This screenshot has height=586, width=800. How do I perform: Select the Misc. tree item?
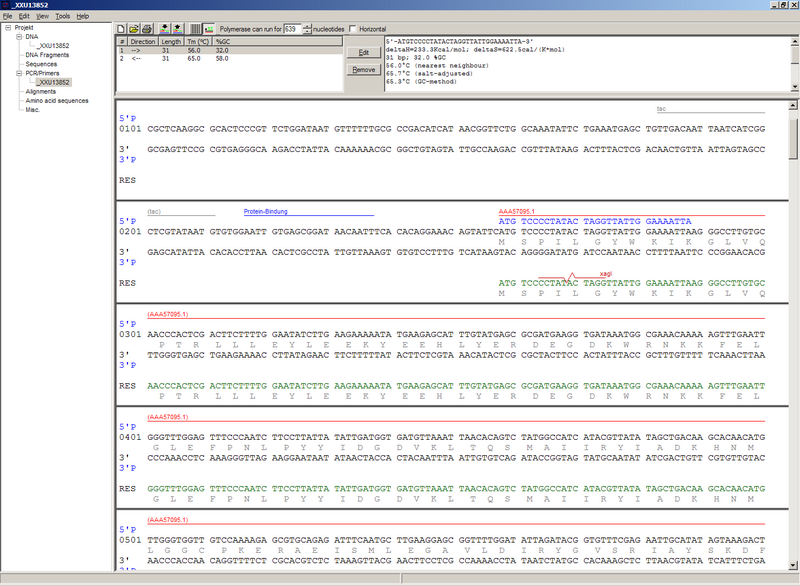(33, 110)
